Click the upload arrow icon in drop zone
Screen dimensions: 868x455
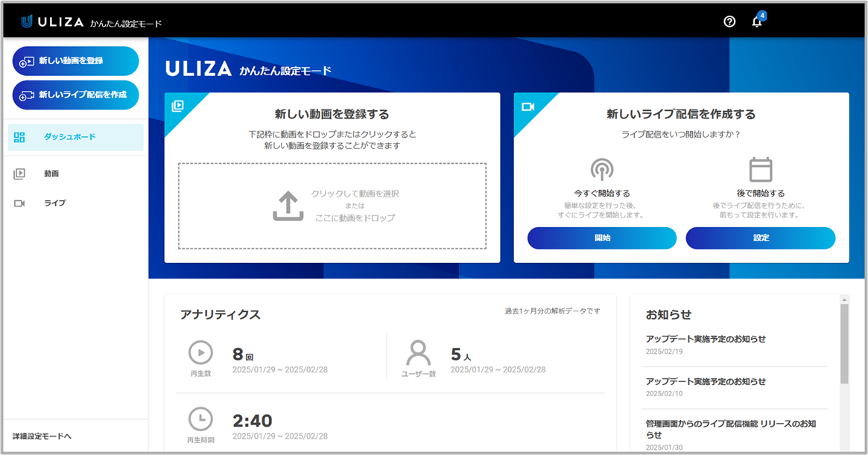pyautogui.click(x=288, y=206)
